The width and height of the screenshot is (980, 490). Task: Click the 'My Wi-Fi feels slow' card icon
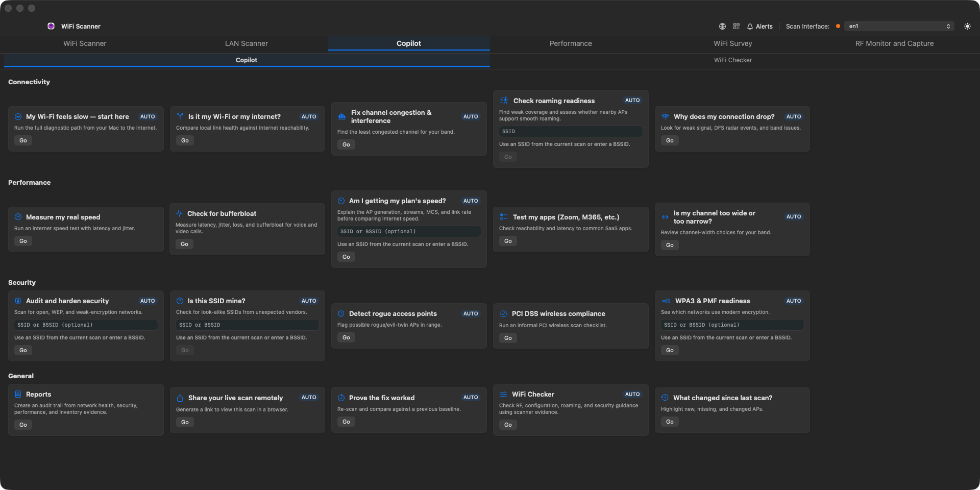(18, 116)
